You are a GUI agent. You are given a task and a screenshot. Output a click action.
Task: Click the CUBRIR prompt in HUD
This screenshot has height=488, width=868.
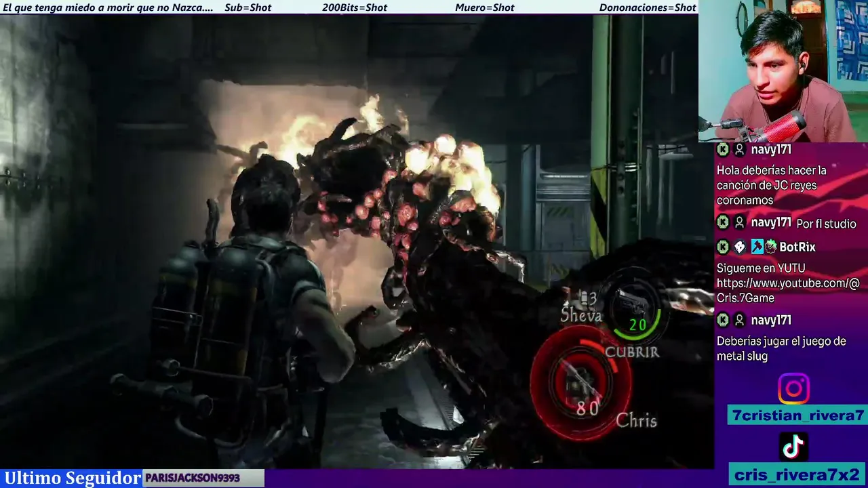point(632,352)
